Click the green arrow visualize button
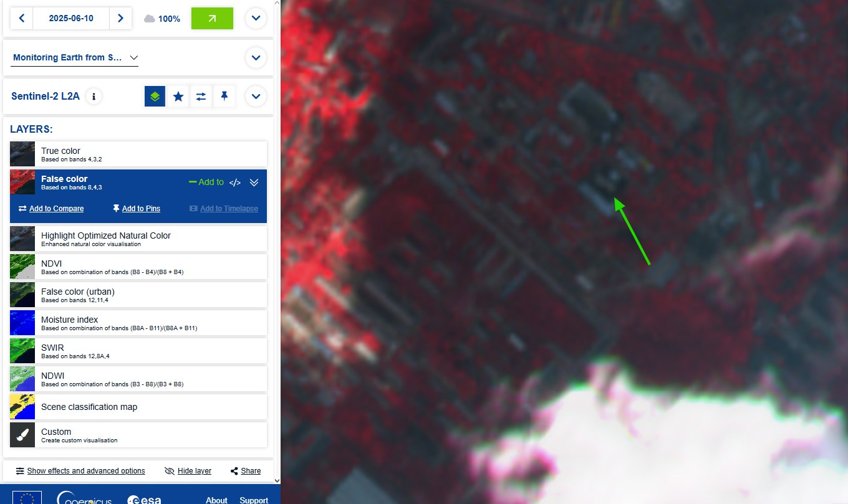Image resolution: width=848 pixels, height=504 pixels. (x=212, y=19)
